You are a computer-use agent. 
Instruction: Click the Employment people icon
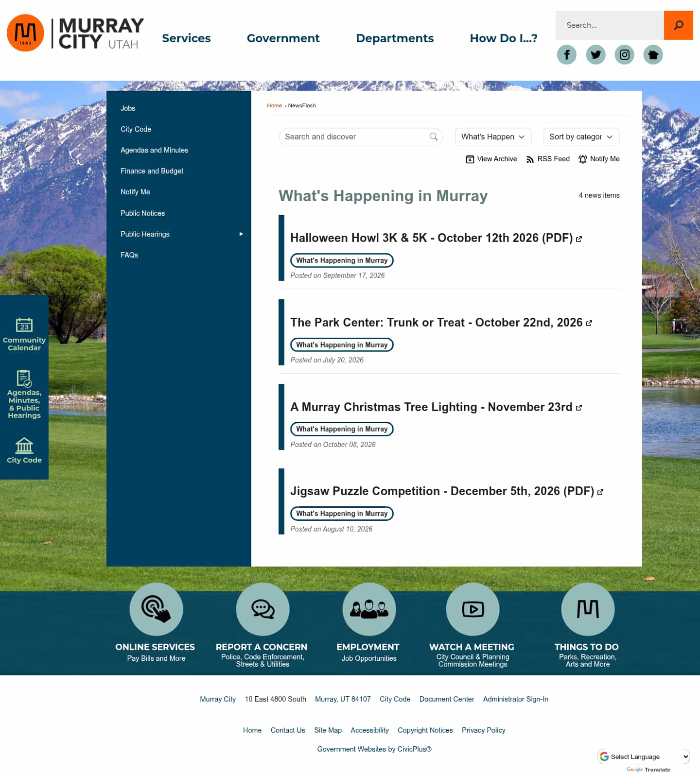tap(369, 609)
